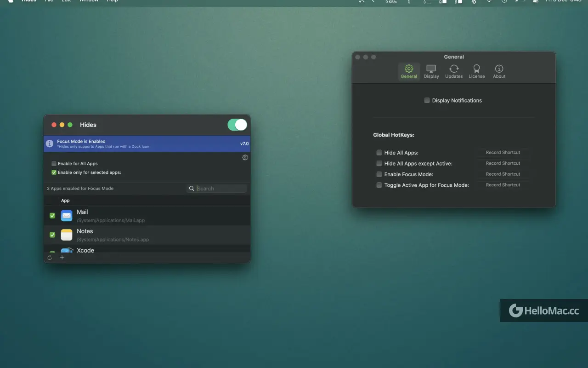Click the /System/Applications/Notes.app path
The image size is (588, 368).
tap(113, 240)
